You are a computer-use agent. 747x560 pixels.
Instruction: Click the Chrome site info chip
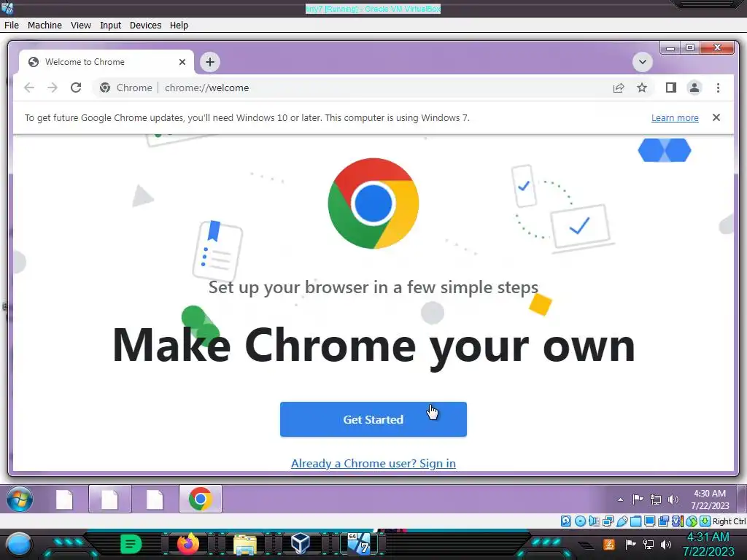[125, 87]
